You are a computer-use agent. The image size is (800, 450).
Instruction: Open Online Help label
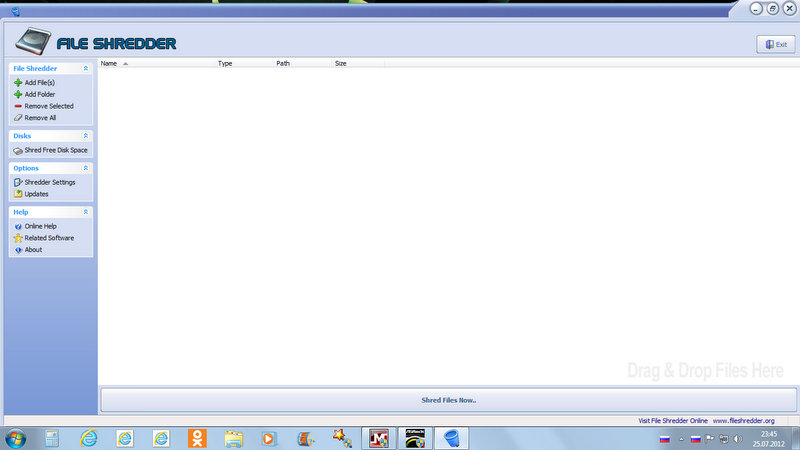pos(41,226)
